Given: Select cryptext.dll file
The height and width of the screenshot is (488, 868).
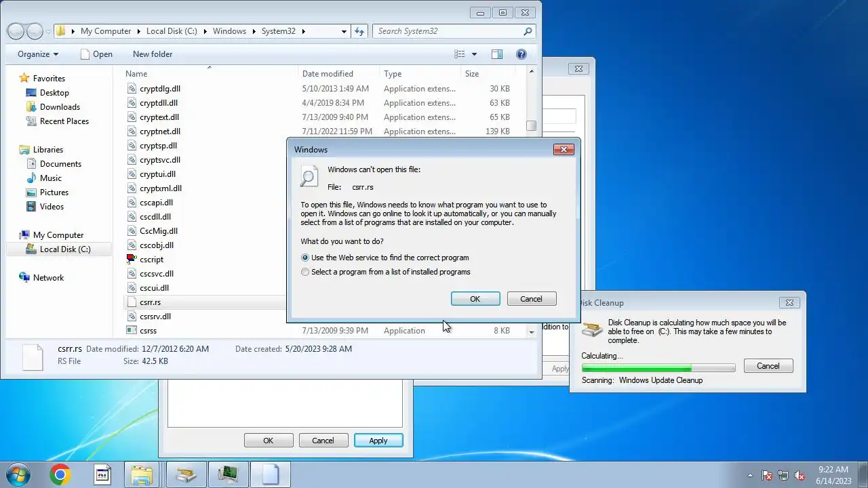Looking at the screenshot, I should 159,117.
